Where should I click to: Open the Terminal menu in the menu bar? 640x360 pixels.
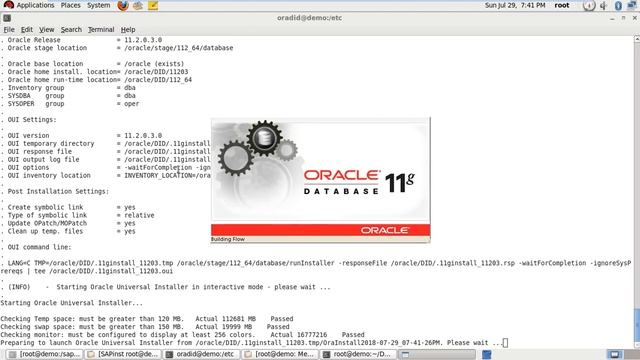coord(101,29)
